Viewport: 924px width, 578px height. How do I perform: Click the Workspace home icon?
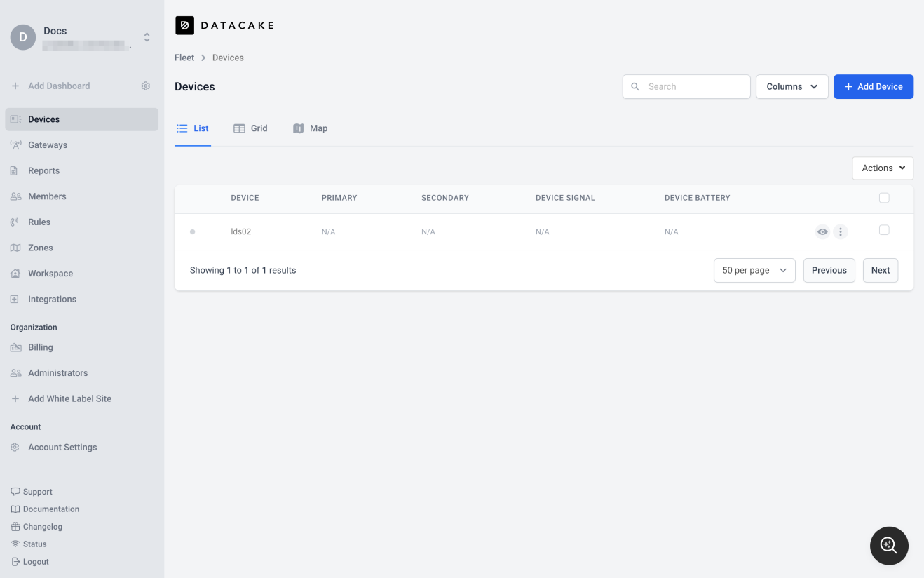click(x=15, y=274)
